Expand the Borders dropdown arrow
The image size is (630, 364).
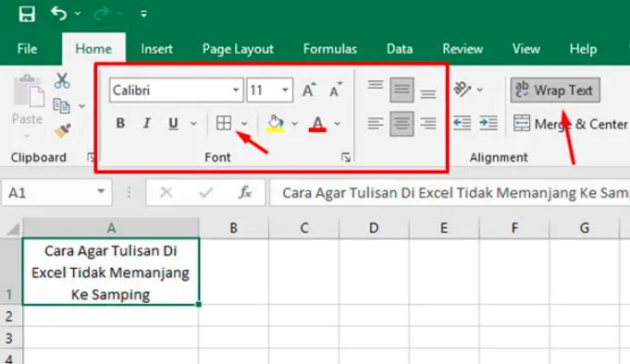coord(244,124)
